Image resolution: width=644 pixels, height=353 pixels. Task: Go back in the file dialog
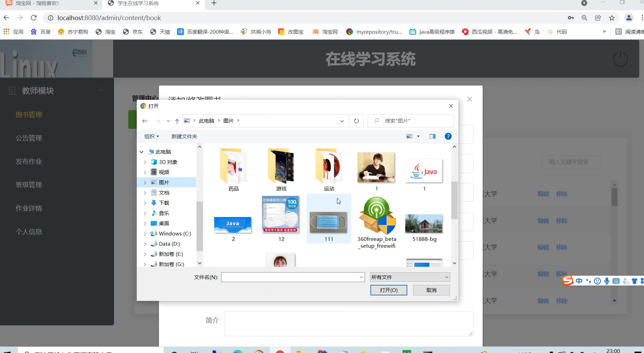pyautogui.click(x=145, y=121)
